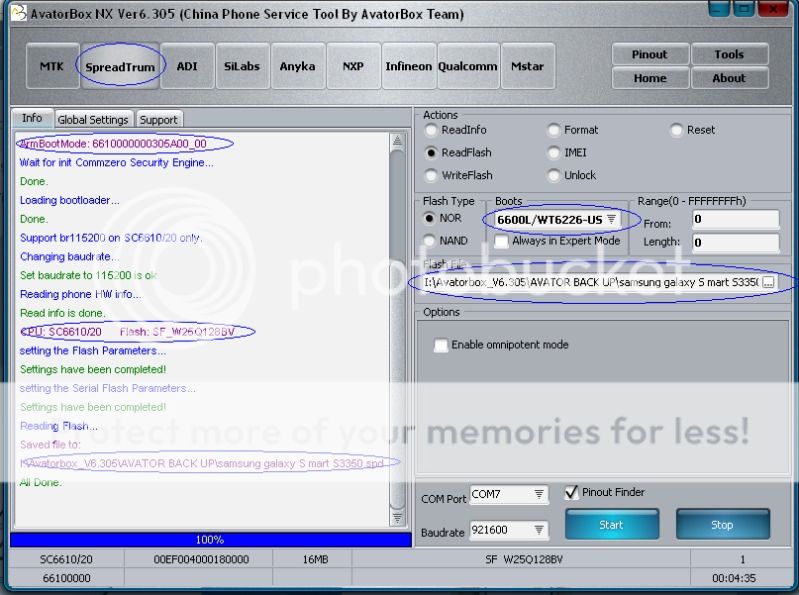Viewport: 799px width, 595px height.
Task: Select the SpreadTrum platform button
Action: coord(120,67)
